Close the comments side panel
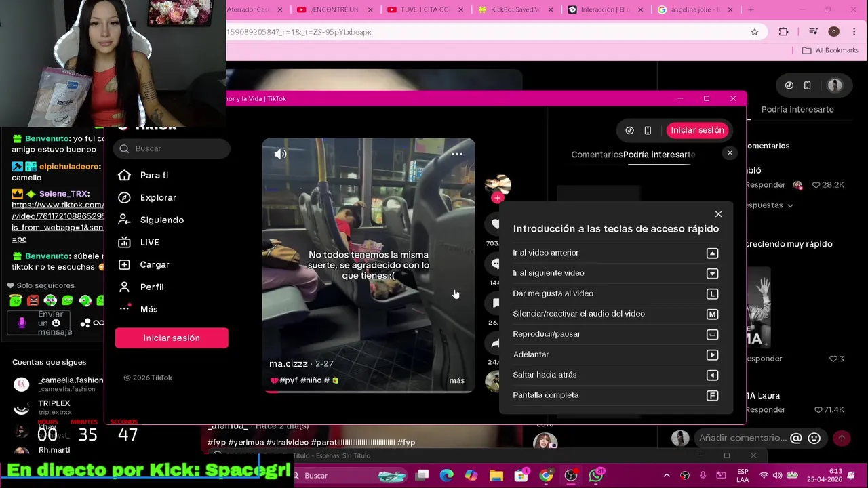 point(730,153)
